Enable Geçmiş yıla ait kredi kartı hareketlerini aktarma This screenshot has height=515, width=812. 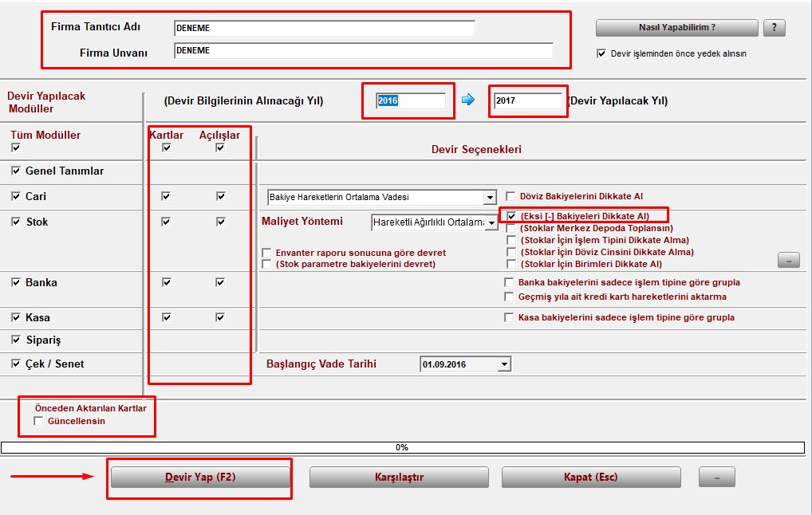pos(509,297)
